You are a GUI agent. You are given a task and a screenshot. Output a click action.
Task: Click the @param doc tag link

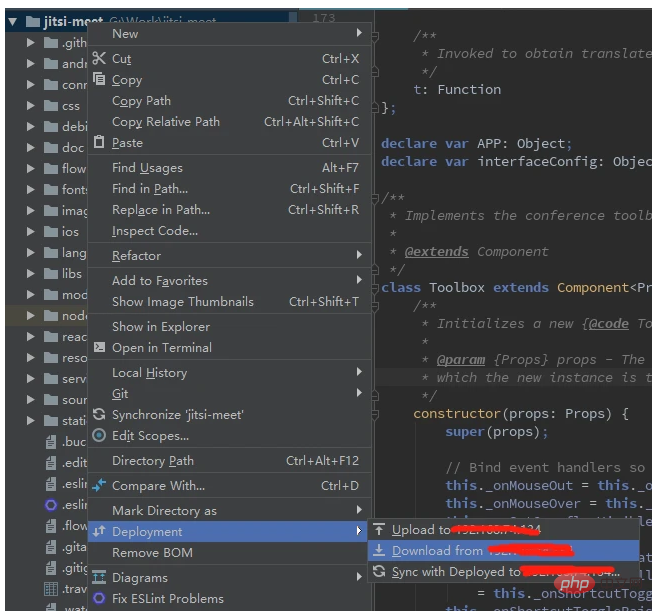click(461, 359)
